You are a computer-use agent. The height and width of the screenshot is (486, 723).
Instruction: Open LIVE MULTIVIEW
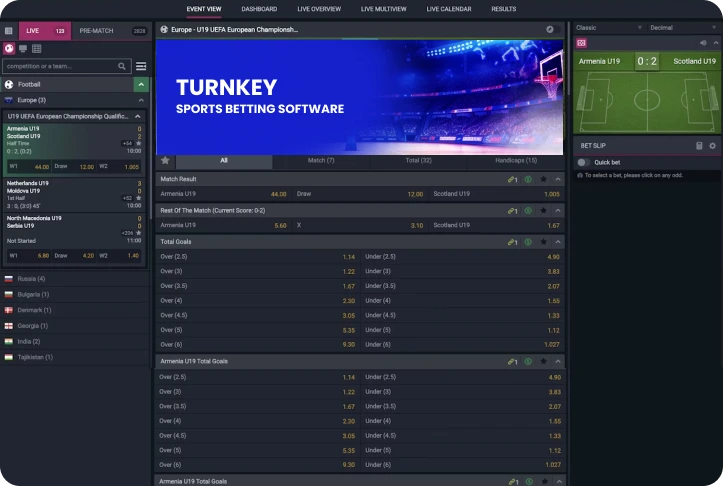[384, 9]
